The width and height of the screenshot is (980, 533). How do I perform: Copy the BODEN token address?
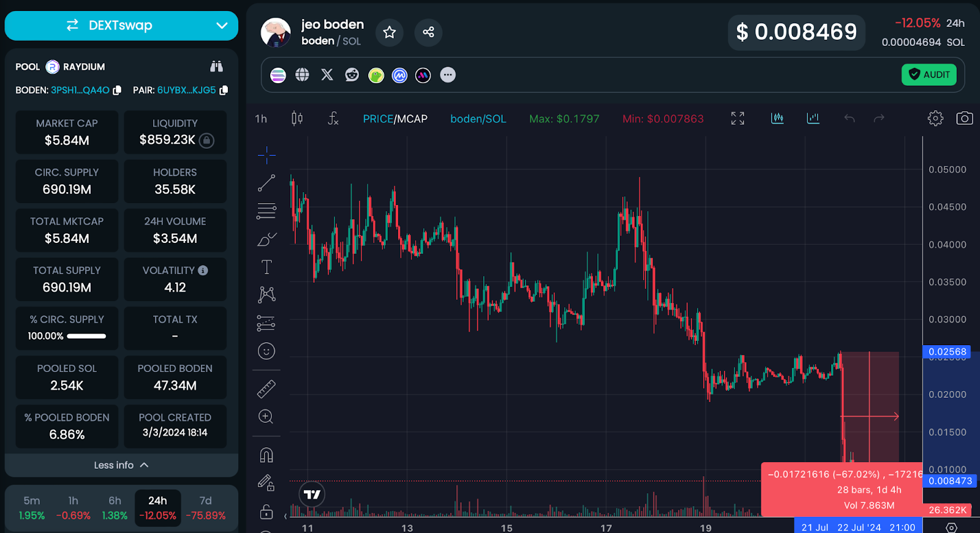pyautogui.click(x=117, y=90)
